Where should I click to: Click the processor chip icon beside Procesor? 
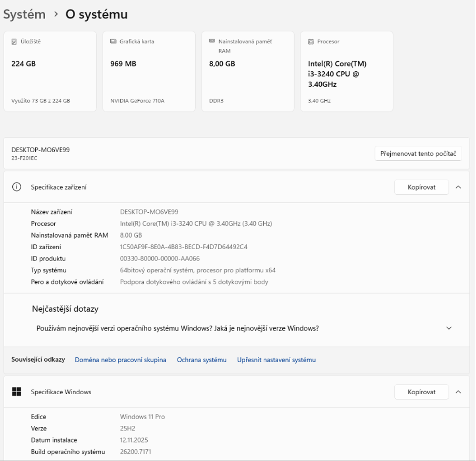pyautogui.click(x=311, y=41)
